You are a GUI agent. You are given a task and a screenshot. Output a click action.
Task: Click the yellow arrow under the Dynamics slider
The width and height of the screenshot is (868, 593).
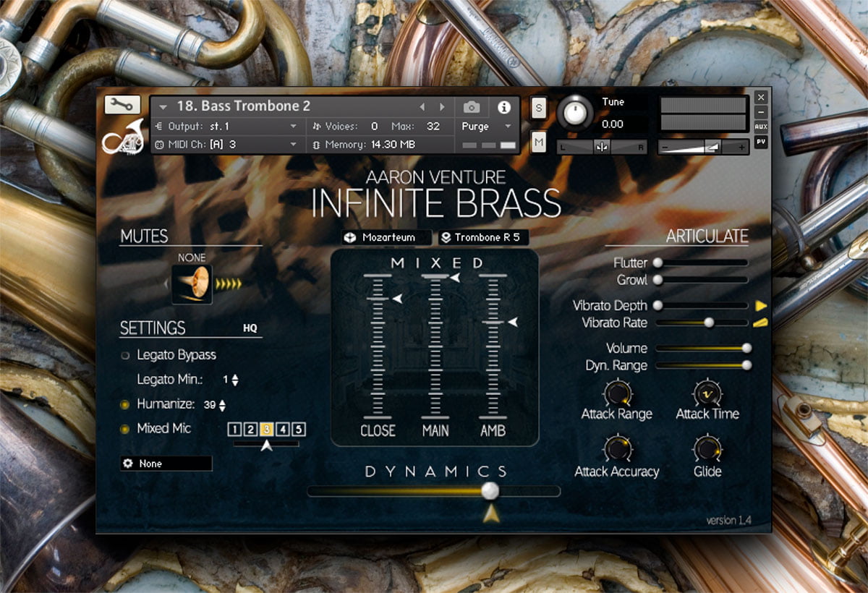pyautogui.click(x=491, y=513)
